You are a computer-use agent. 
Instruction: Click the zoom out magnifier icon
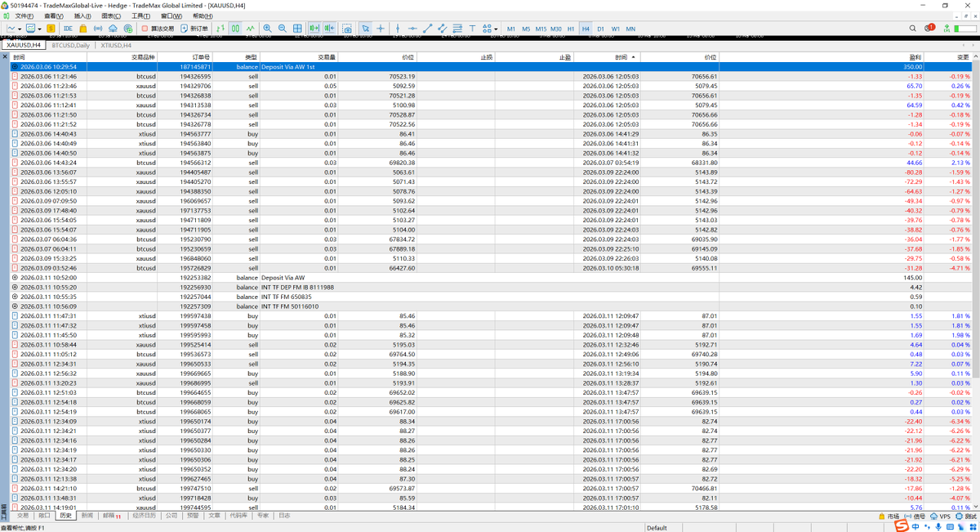click(x=282, y=29)
